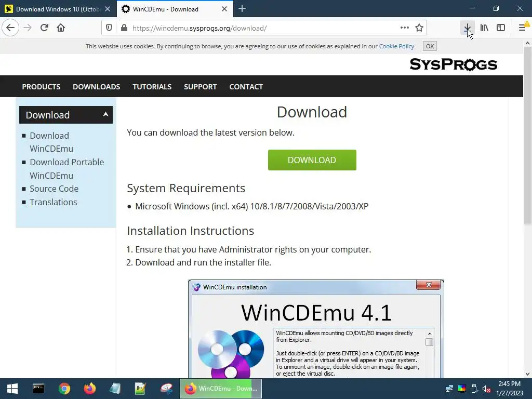Launch Google Chrome from taskbar
532x399 pixels.
click(64, 389)
